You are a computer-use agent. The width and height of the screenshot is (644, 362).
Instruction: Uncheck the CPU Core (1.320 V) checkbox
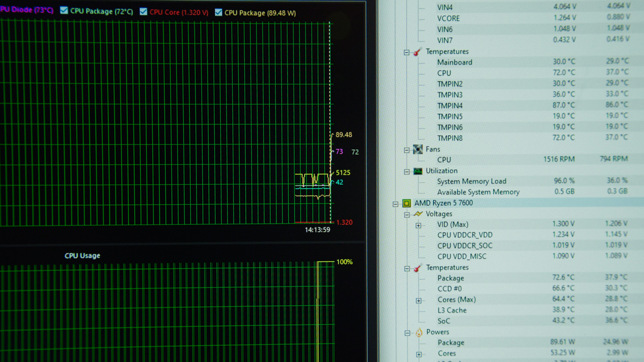pos(143,12)
